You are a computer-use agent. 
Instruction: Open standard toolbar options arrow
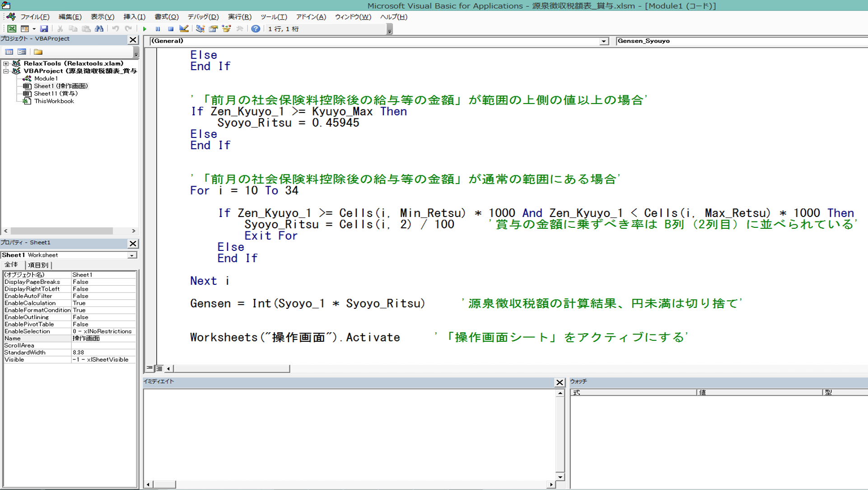390,29
